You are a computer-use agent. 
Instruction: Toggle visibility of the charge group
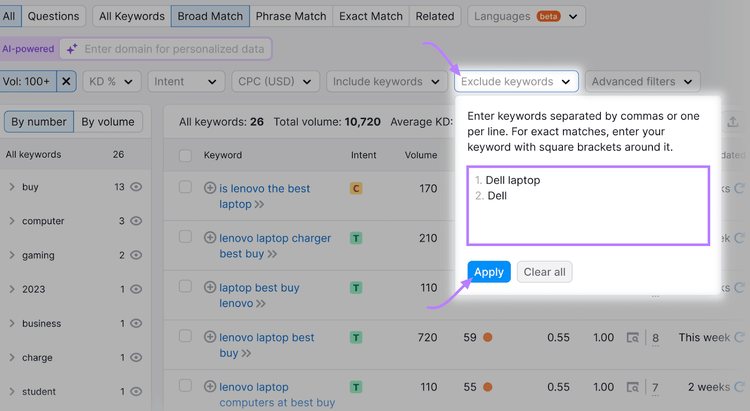(x=136, y=357)
